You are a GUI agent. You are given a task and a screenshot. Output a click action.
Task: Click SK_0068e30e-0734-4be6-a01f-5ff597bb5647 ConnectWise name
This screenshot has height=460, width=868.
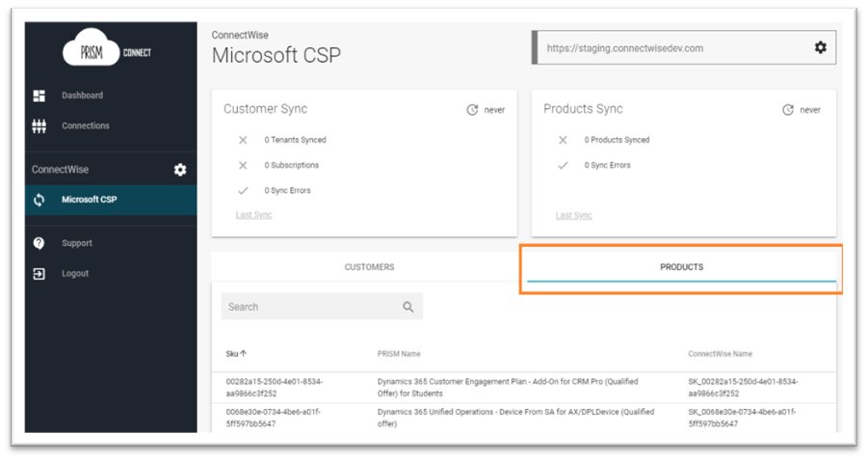pyautogui.click(x=742, y=418)
